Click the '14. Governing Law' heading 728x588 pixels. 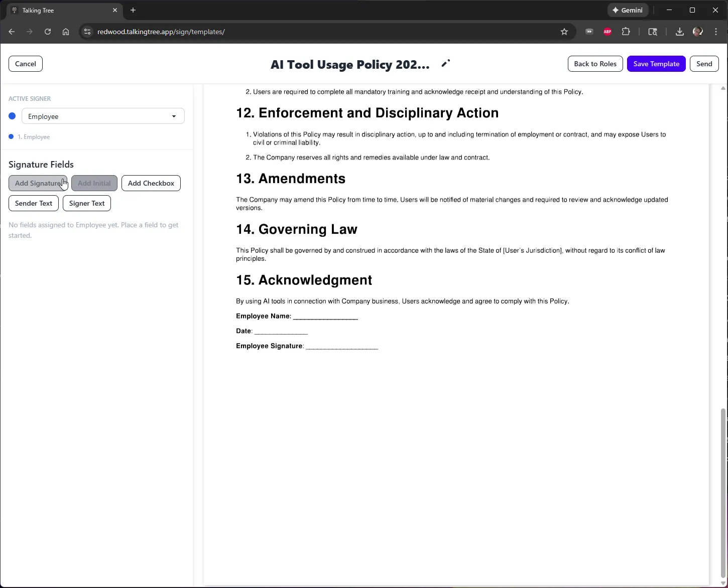point(296,229)
